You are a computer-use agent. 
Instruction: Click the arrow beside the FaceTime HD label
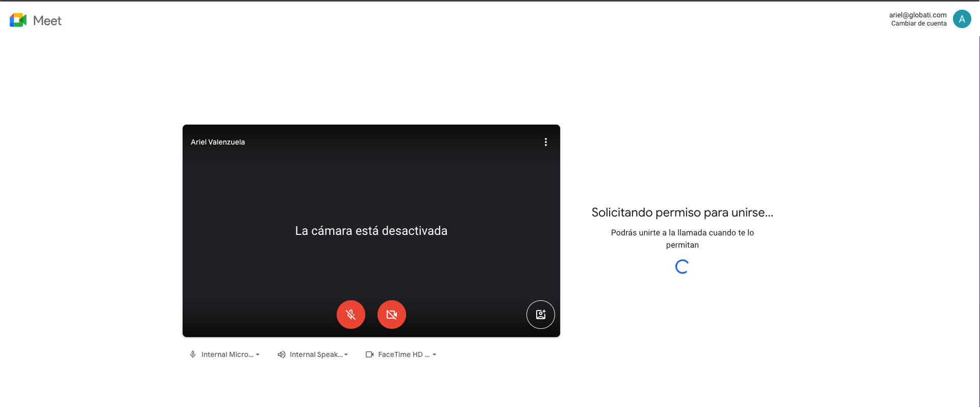point(434,354)
